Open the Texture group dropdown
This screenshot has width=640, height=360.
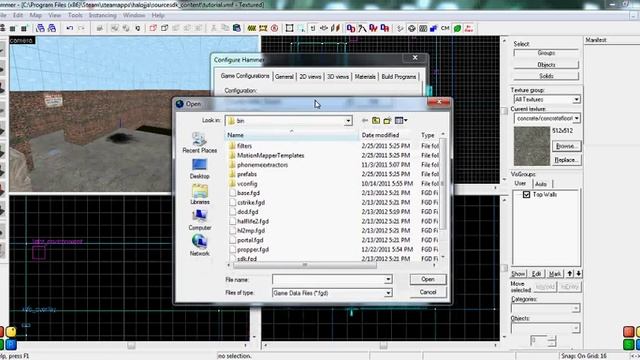tap(576, 99)
